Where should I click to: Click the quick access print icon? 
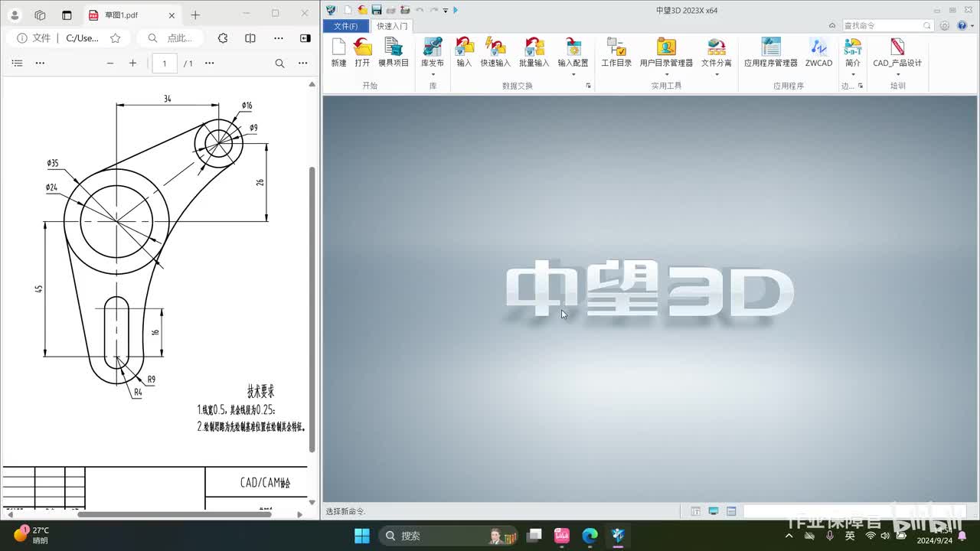point(390,10)
